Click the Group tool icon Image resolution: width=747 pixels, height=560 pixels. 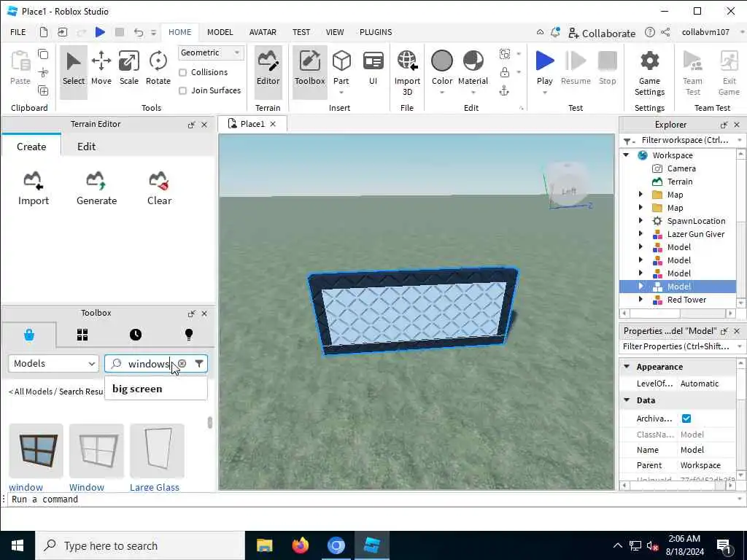[x=505, y=54]
